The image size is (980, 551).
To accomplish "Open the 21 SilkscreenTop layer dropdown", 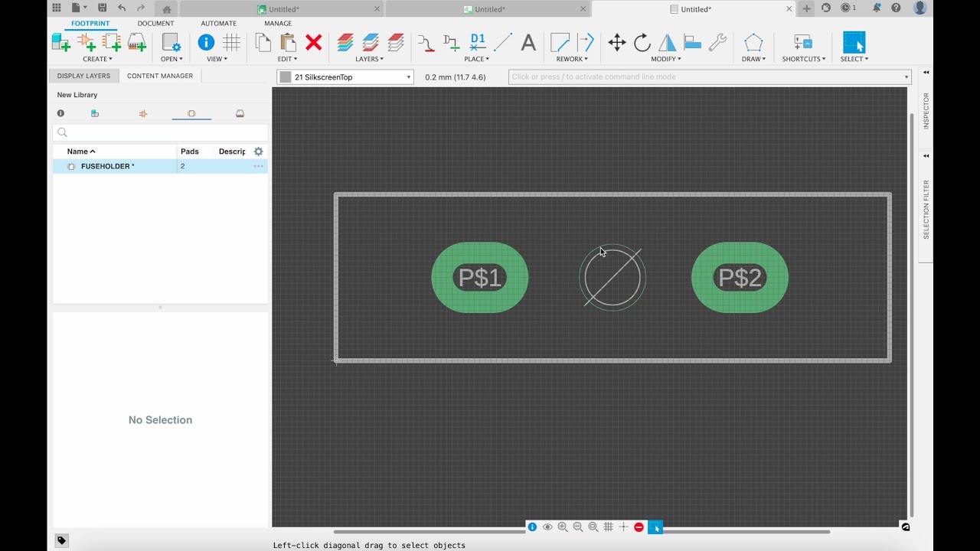I will 345,77.
